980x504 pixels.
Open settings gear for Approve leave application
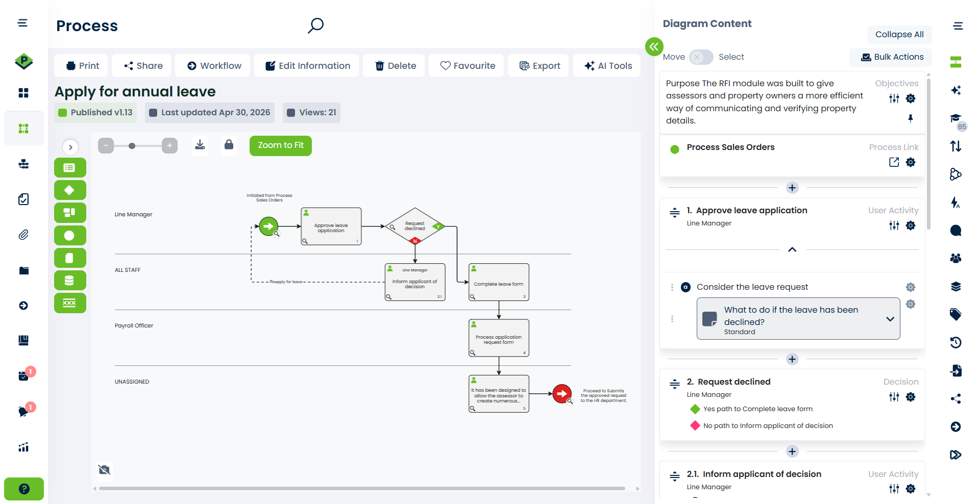[911, 225]
